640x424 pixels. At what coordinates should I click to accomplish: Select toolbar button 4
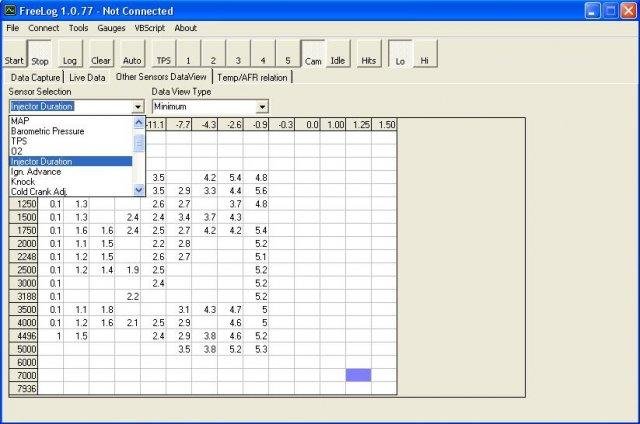263,53
